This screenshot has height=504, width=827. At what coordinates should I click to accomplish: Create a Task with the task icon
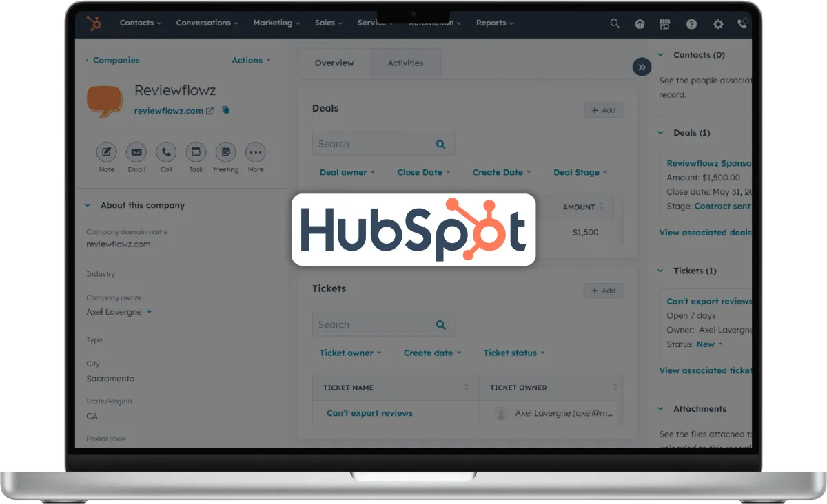click(196, 152)
